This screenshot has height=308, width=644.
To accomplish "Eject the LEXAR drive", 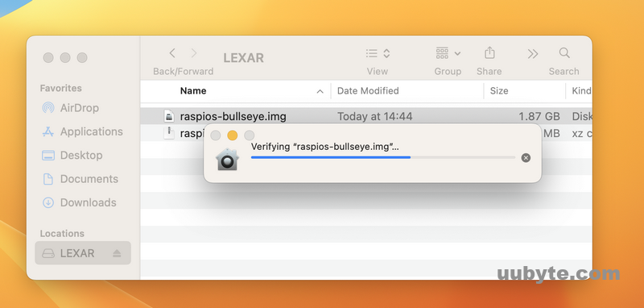I will 117,253.
